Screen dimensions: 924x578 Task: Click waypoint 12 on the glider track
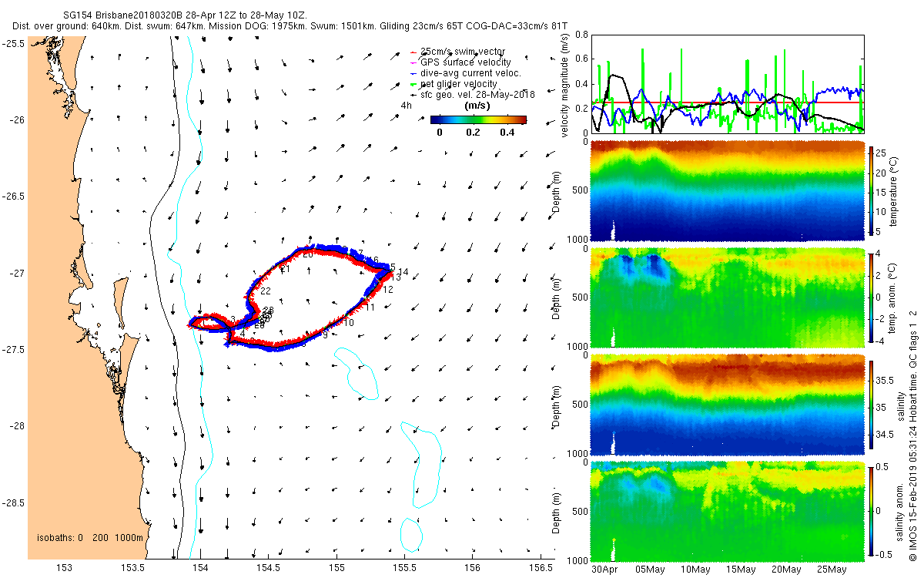[388, 290]
